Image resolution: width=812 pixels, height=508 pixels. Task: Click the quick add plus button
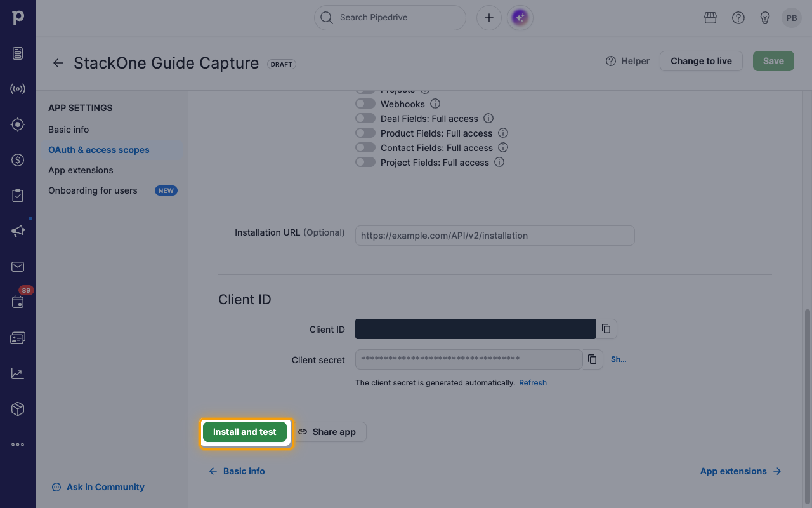(x=489, y=18)
